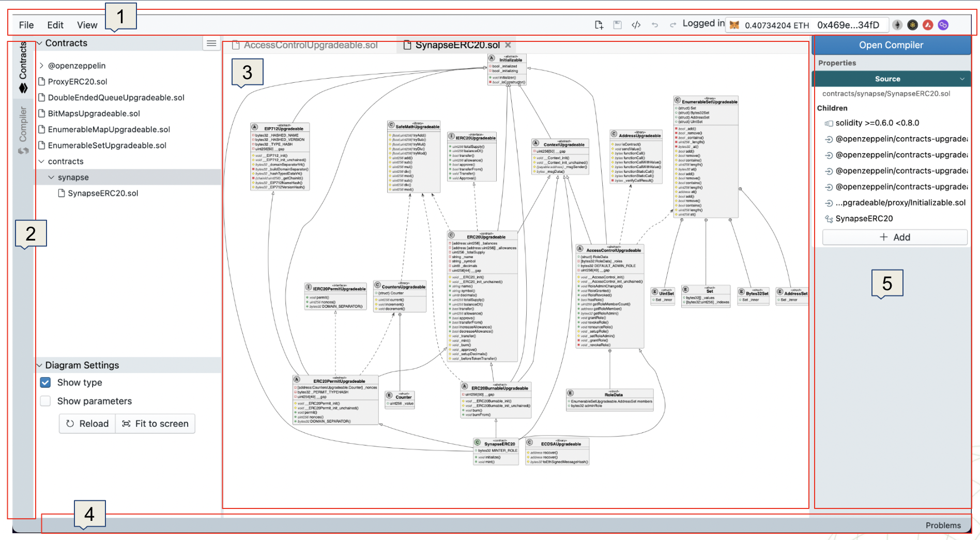Open the Edit menu
Viewport: 980px width, 540px height.
point(55,25)
